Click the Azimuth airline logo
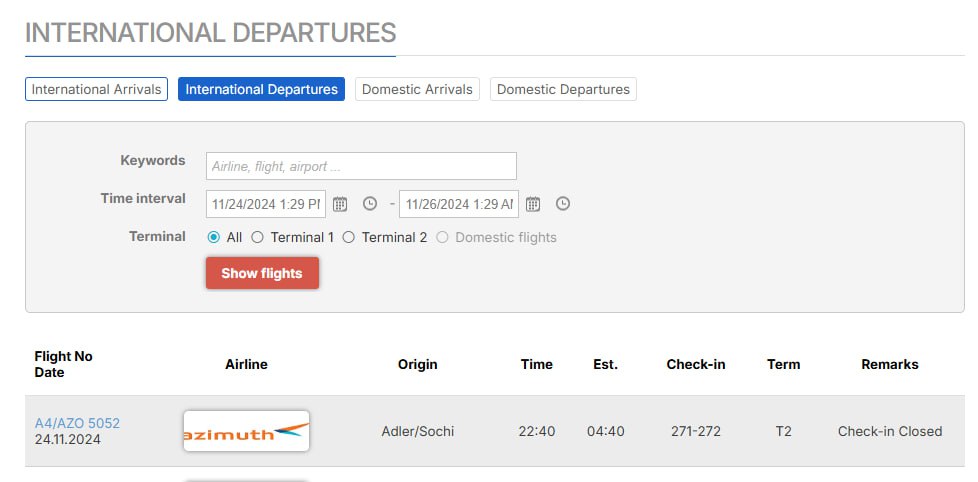The width and height of the screenshot is (978, 482). tap(246, 431)
